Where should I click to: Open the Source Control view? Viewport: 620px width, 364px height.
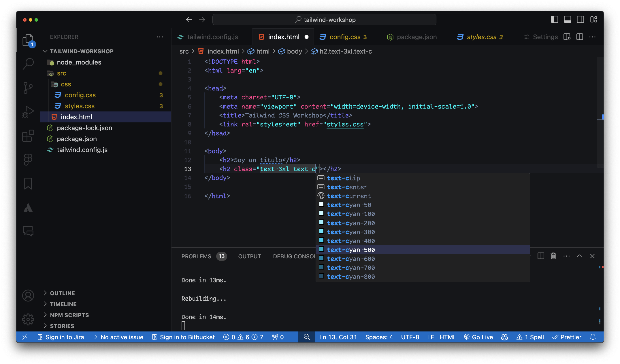pos(28,88)
